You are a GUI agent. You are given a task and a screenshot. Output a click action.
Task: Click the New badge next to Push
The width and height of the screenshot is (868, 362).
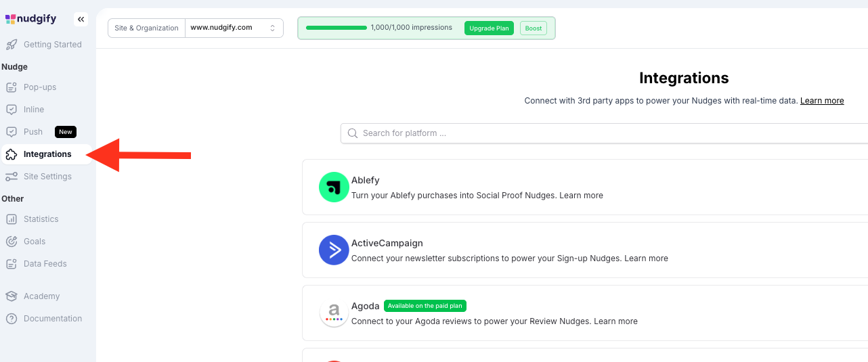[x=66, y=132]
